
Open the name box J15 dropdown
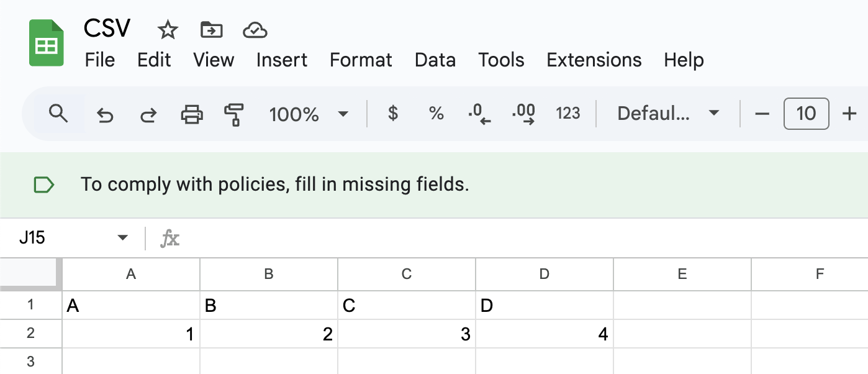click(x=123, y=237)
